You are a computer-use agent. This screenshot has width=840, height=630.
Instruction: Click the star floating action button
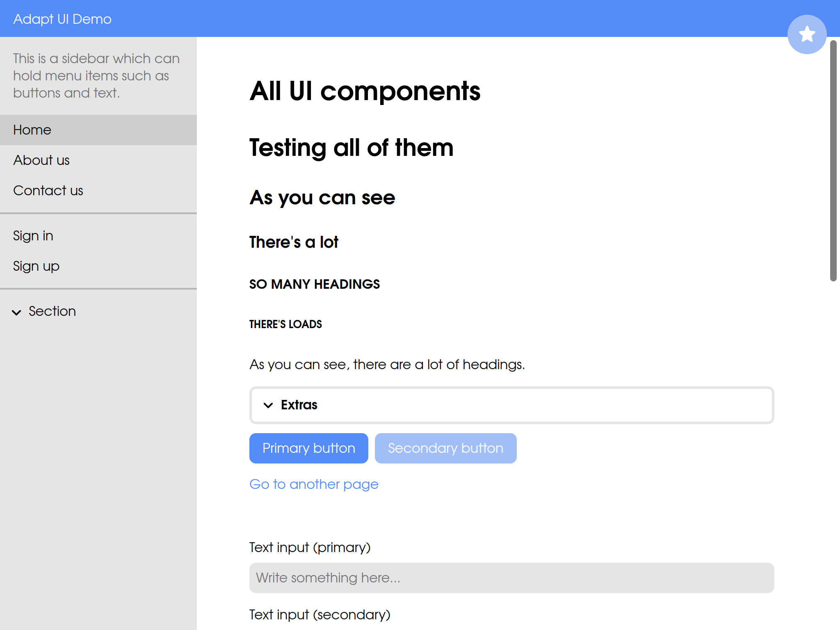(807, 34)
